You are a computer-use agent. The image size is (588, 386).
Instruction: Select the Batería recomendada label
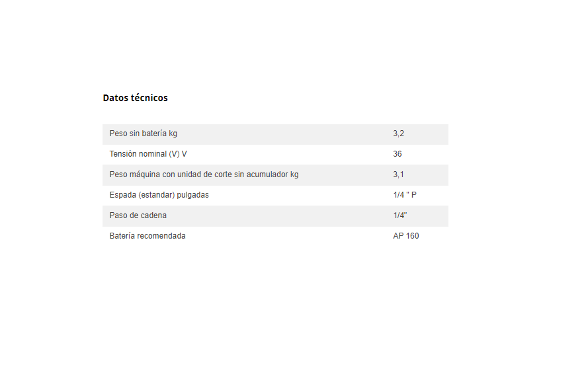coord(147,236)
